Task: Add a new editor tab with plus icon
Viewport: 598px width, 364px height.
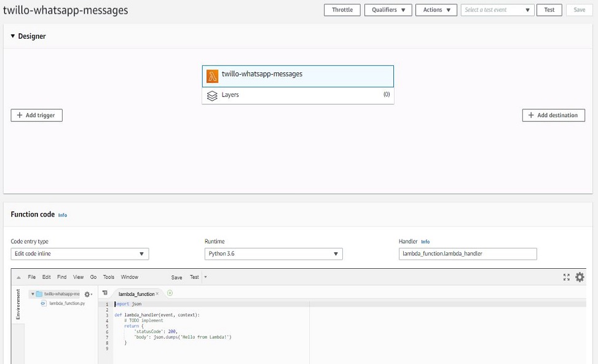Action: point(170,293)
